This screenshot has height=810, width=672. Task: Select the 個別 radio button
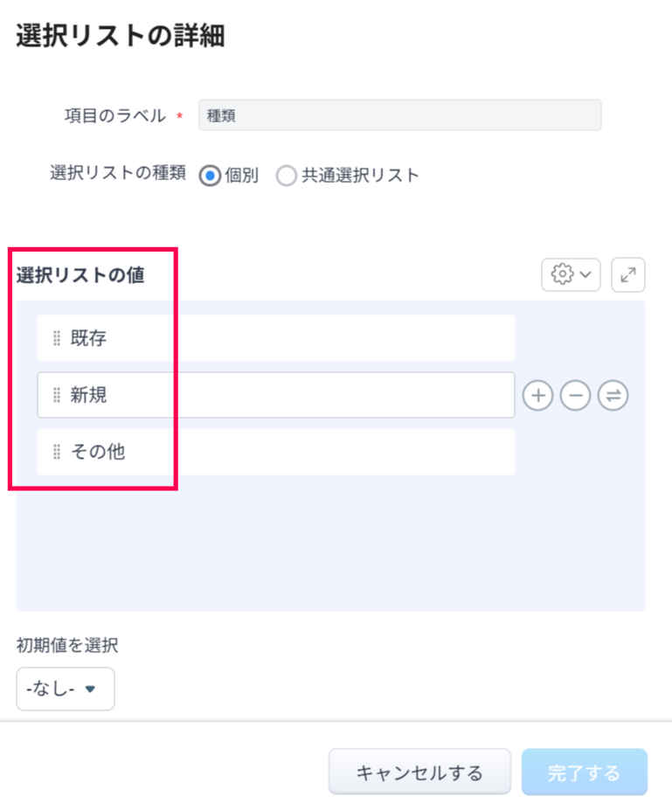tap(210, 176)
